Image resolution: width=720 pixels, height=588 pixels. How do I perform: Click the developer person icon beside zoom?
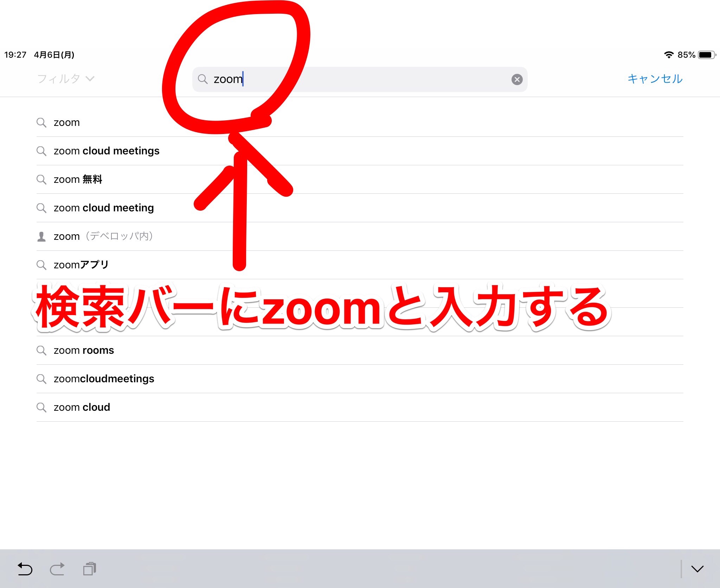(41, 237)
